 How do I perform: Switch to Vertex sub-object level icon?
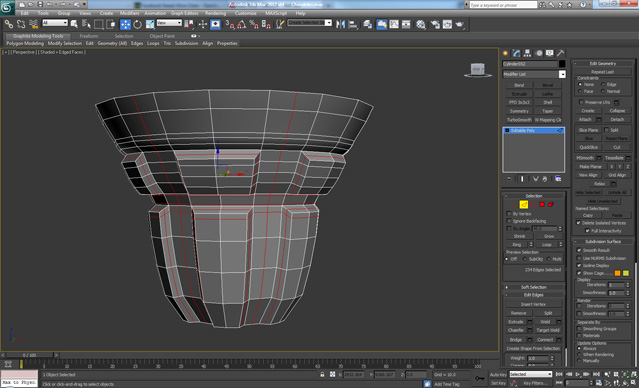click(515, 204)
